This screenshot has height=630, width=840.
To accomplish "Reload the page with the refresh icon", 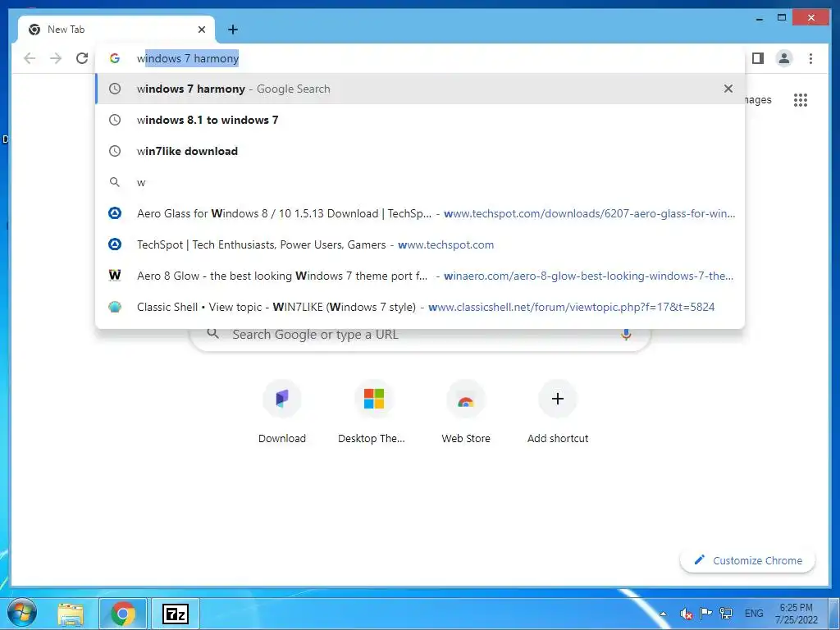I will pos(82,58).
